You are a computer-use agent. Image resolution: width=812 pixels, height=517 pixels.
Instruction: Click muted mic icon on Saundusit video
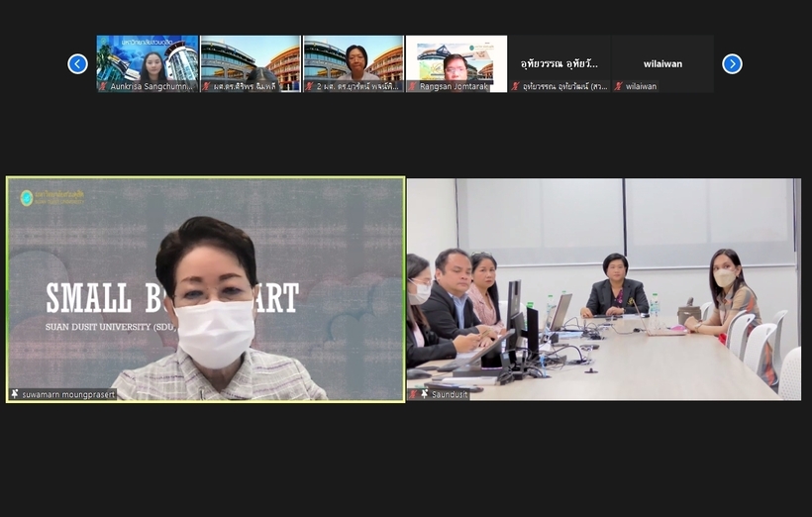[413, 395]
